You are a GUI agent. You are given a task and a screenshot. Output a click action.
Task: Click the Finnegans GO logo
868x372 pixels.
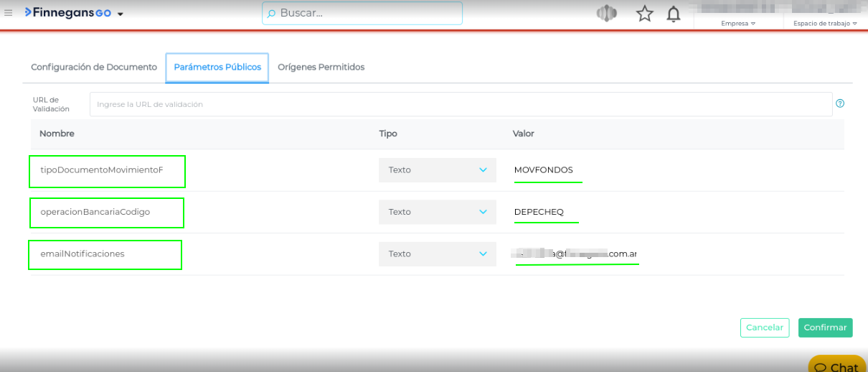[x=67, y=13]
